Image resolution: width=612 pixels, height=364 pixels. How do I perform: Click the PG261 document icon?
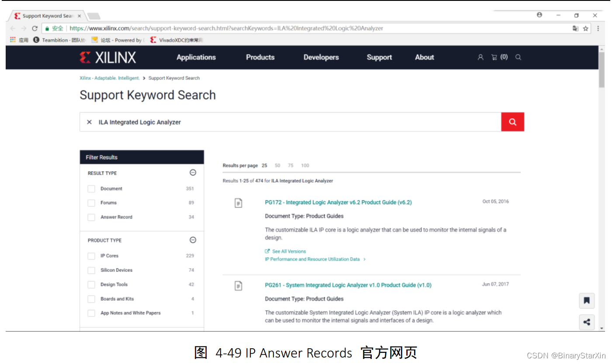(238, 286)
